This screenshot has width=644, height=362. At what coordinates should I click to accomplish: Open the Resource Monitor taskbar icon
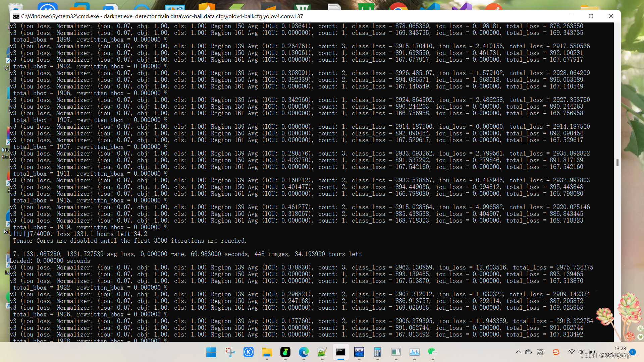coord(414,352)
